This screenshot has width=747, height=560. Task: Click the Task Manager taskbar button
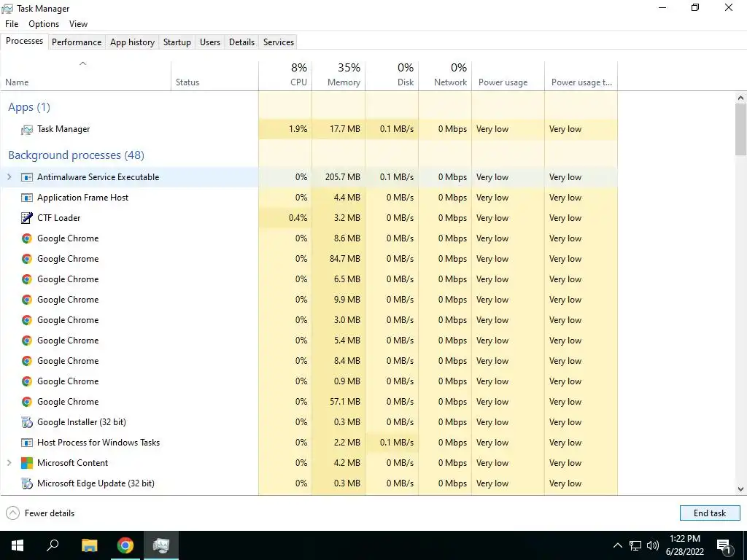click(161, 545)
